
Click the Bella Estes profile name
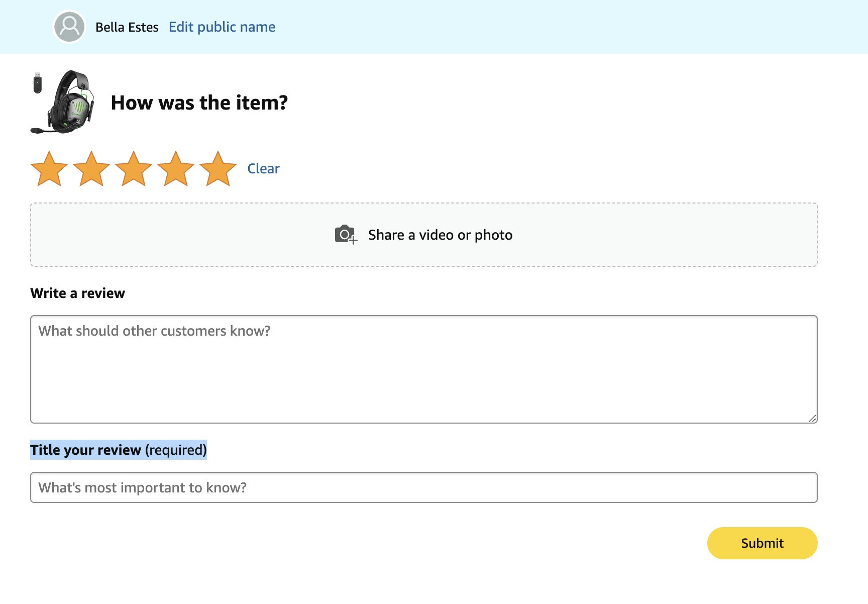127,27
